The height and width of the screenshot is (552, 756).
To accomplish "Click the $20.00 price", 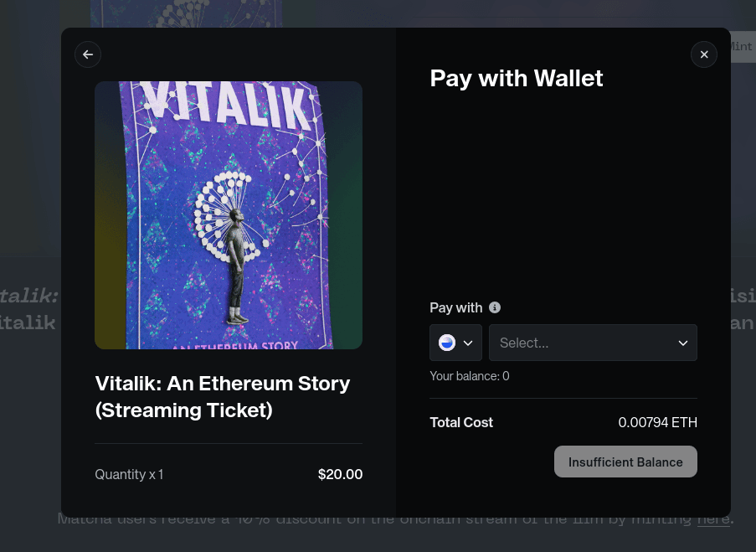I will tap(340, 474).
